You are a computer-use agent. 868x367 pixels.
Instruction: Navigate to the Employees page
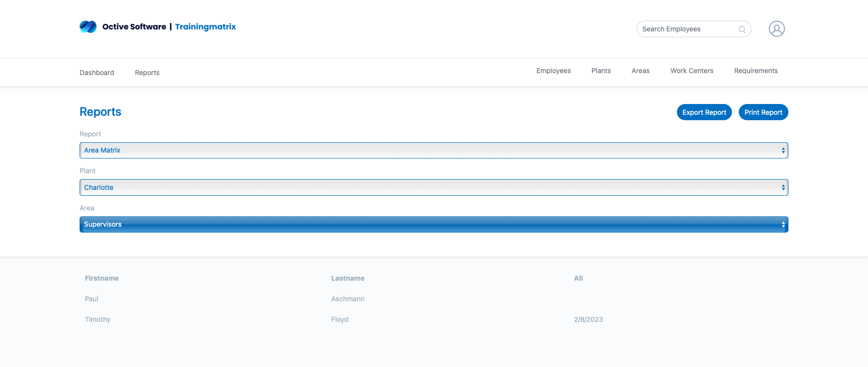[x=553, y=71]
